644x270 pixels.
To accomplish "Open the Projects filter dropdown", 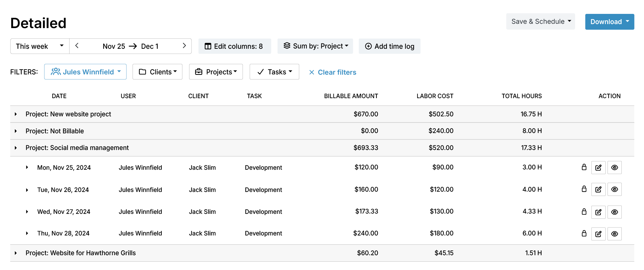I will click(x=216, y=72).
